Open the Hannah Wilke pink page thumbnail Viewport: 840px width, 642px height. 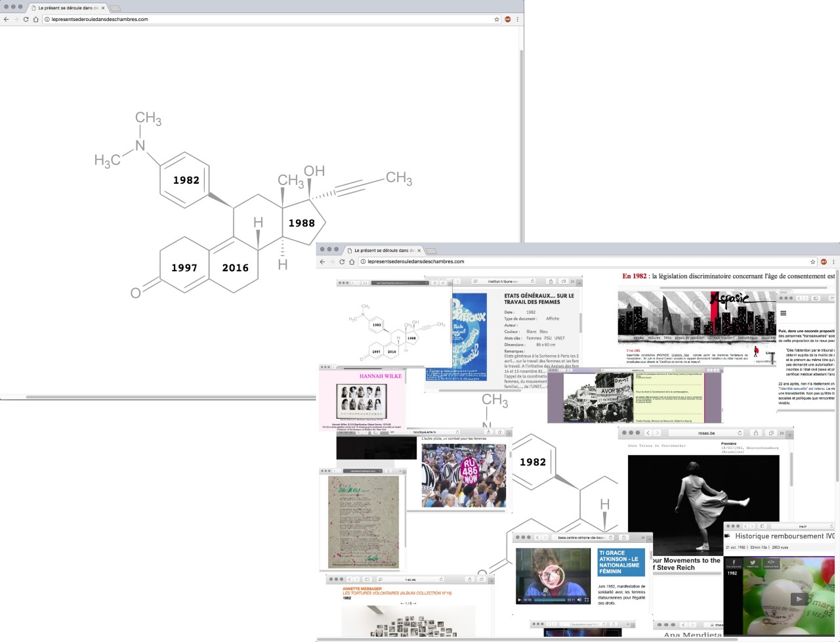pyautogui.click(x=362, y=398)
